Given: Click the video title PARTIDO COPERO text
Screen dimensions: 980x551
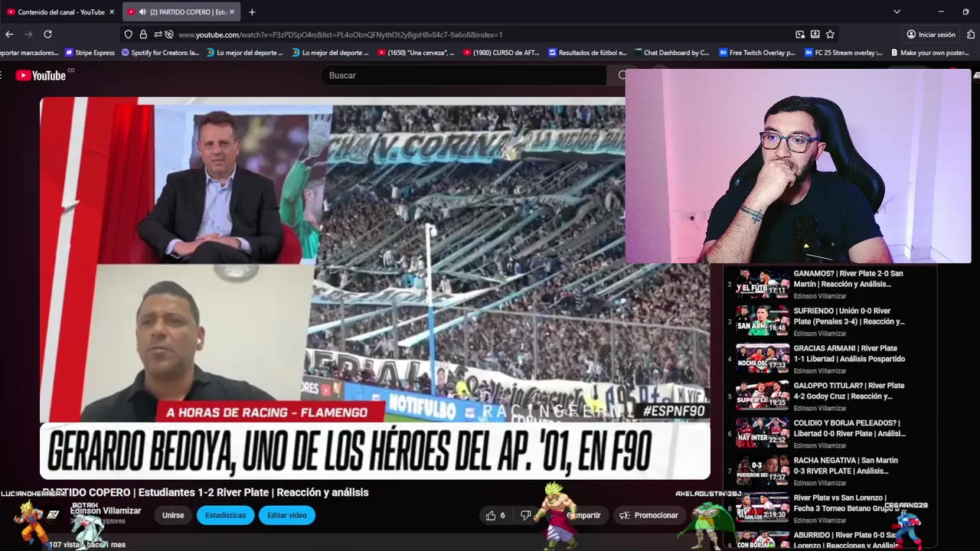Looking at the screenshot, I should tap(205, 492).
